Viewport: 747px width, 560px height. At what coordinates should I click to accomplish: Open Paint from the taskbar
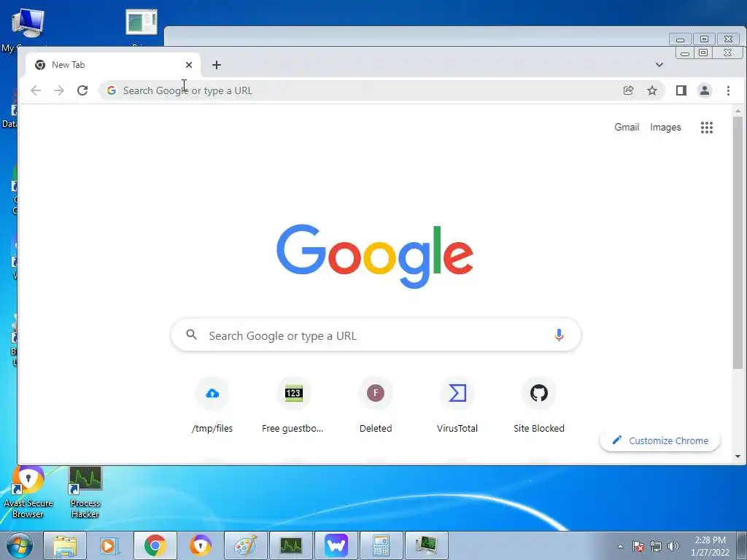click(x=245, y=545)
